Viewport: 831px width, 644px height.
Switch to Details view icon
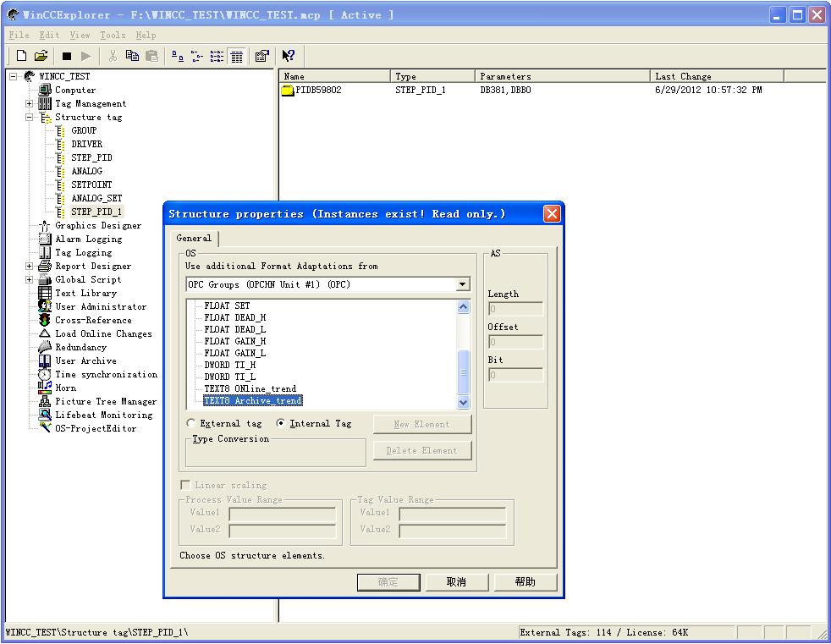236,56
